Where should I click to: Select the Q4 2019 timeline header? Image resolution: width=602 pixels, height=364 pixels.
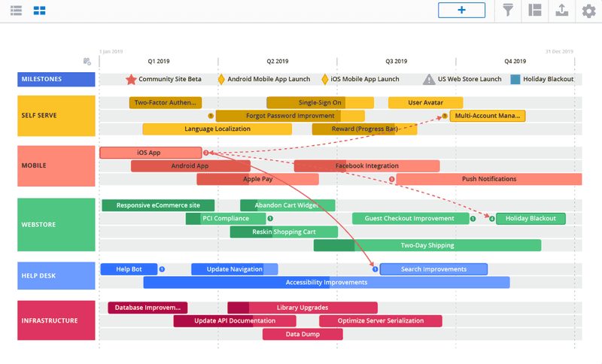515,62
